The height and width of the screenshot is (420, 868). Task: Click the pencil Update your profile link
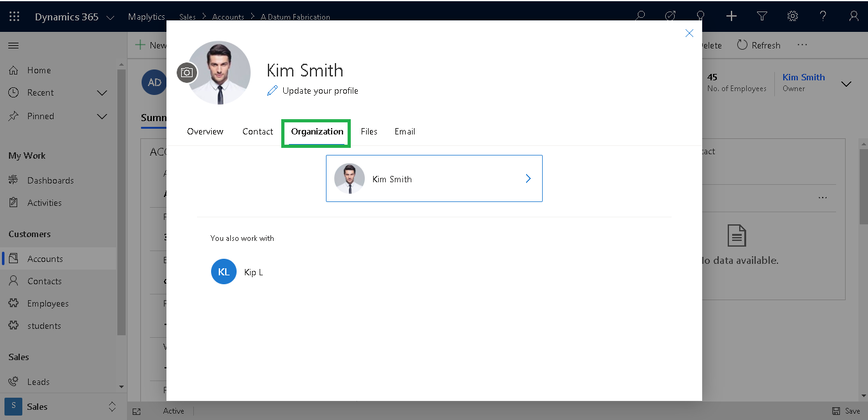coord(313,91)
